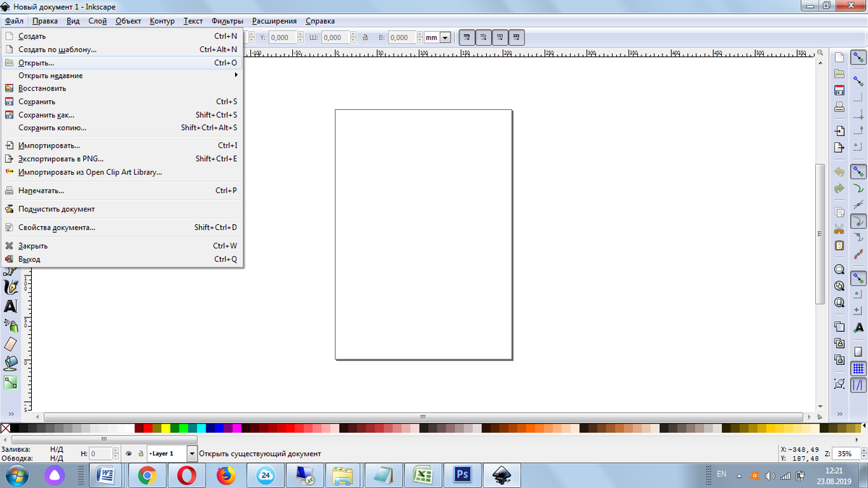Click the Create clone icon
Screen dimensions: 868x488
pos(839,343)
